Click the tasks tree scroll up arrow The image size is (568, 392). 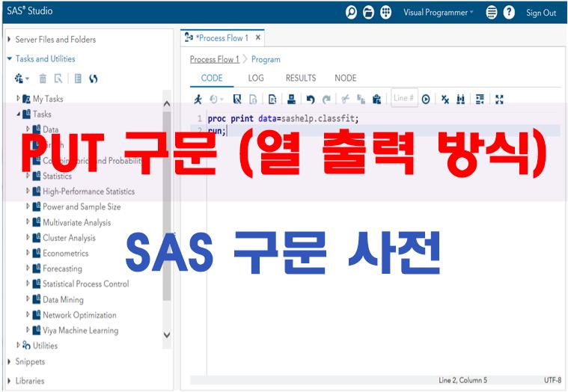tap(167, 104)
